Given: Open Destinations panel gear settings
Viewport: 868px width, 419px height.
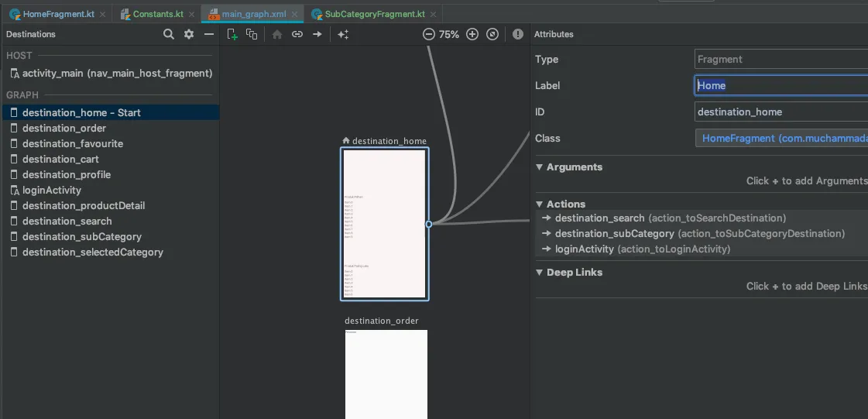Looking at the screenshot, I should tap(189, 34).
